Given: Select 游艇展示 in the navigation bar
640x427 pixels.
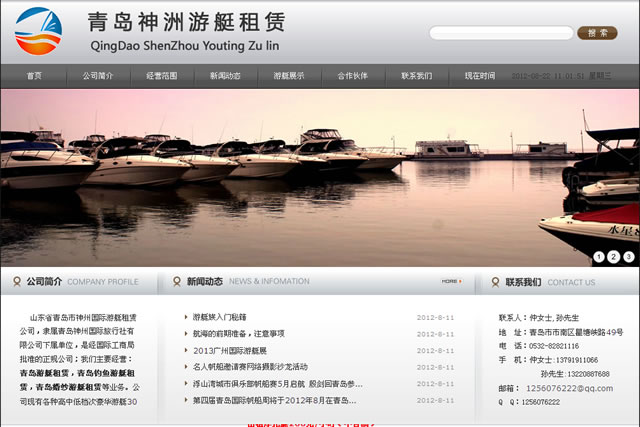Looking at the screenshot, I should pyautogui.click(x=289, y=76).
